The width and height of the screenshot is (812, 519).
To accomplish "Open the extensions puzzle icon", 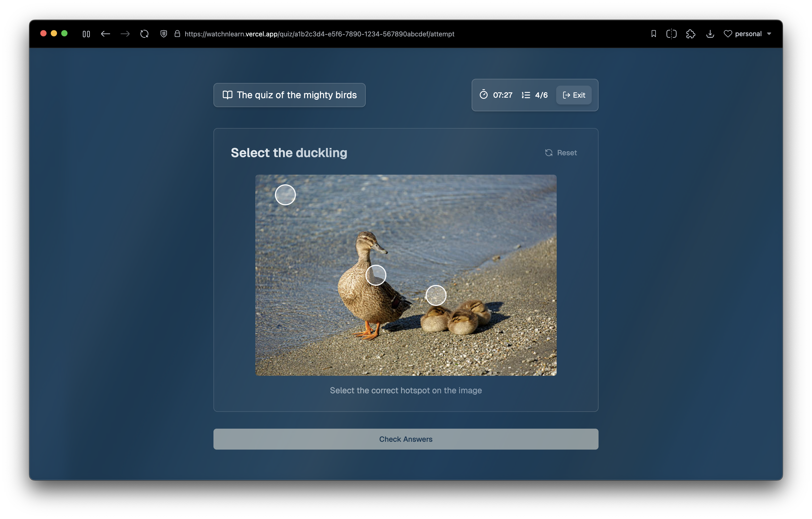I will pos(690,34).
